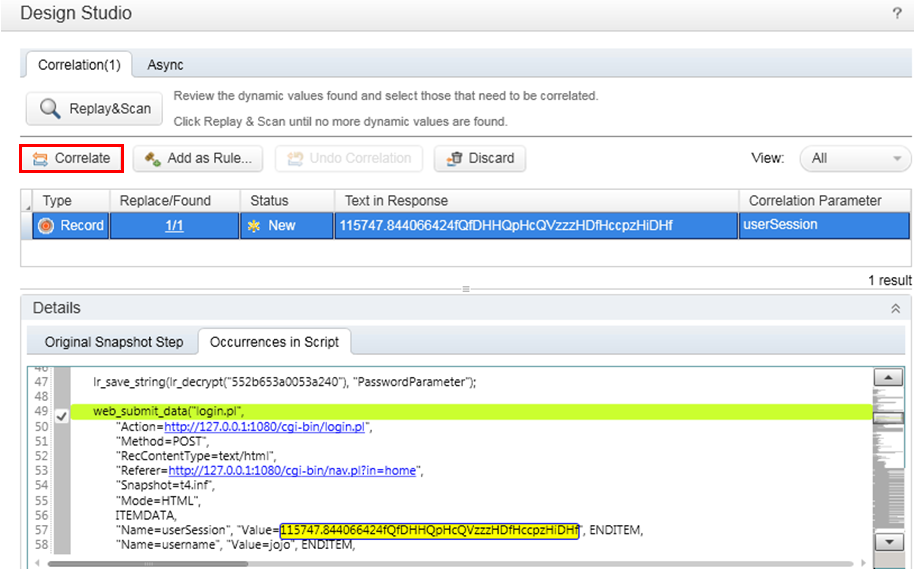This screenshot has height=573, width=914.
Task: Open the Original Snapshot Step tab
Action: point(114,342)
